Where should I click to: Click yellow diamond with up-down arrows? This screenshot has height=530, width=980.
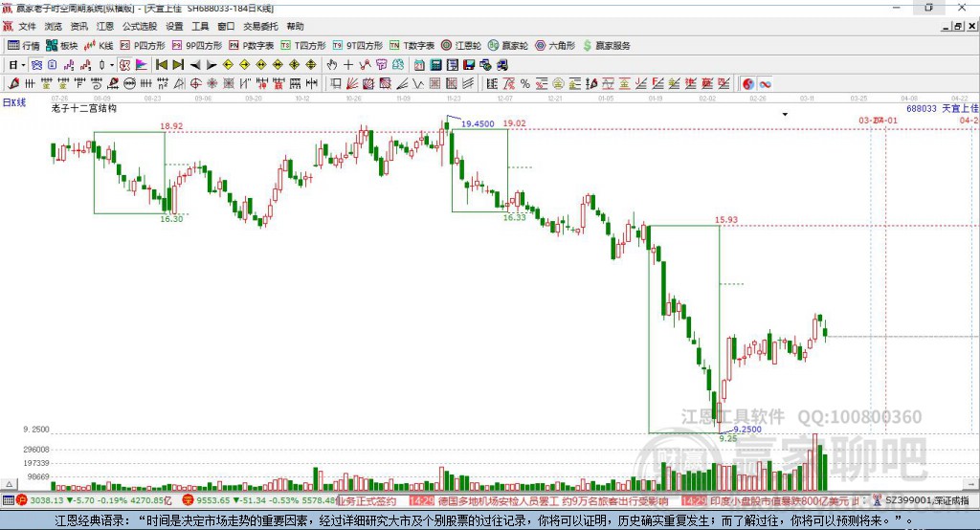311,65
